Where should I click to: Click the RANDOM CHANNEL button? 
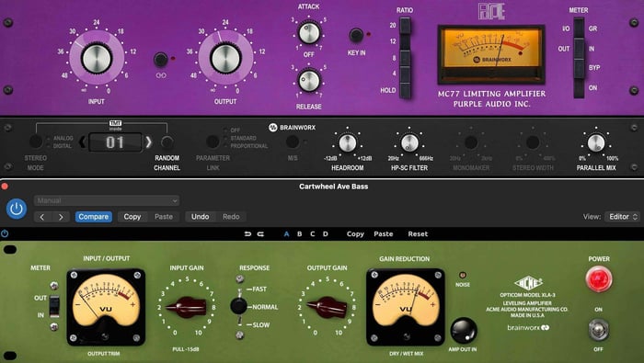(x=167, y=142)
